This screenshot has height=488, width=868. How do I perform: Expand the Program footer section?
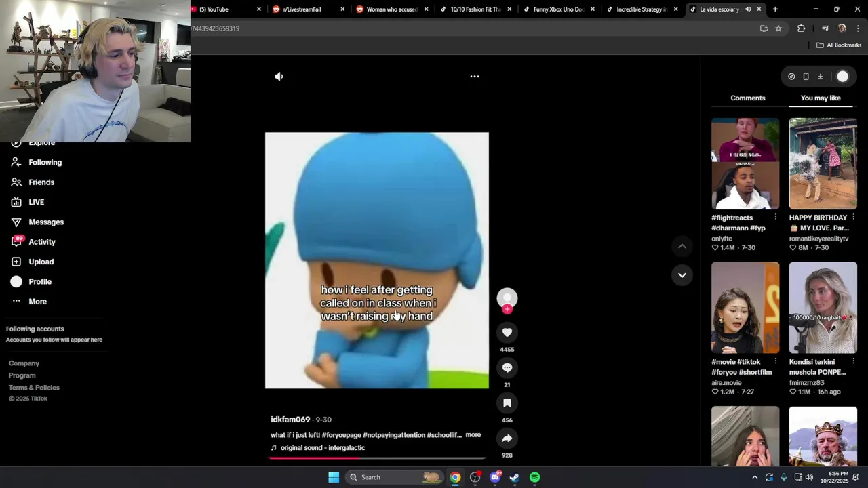click(22, 375)
